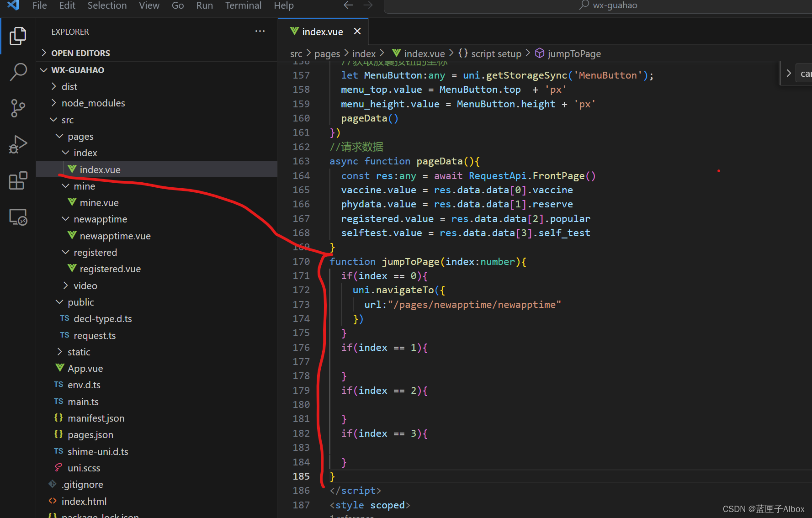Open the Help menu
The image size is (812, 518).
(x=284, y=5)
